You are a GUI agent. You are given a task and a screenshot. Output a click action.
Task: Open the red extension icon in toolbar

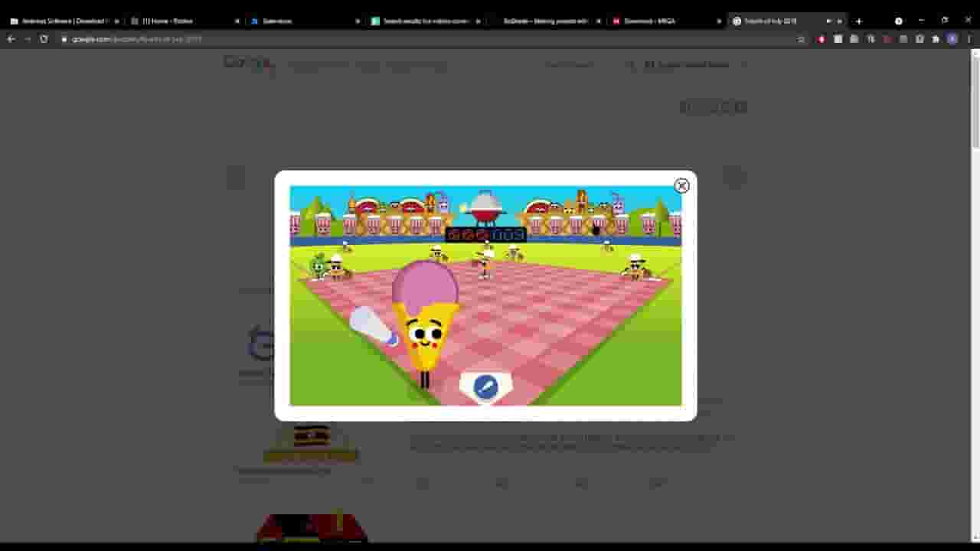[x=822, y=39]
